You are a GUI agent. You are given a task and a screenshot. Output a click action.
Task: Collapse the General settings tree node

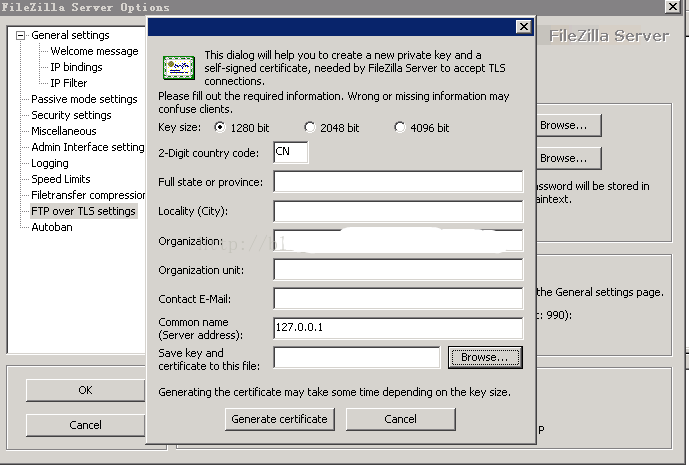[20, 35]
